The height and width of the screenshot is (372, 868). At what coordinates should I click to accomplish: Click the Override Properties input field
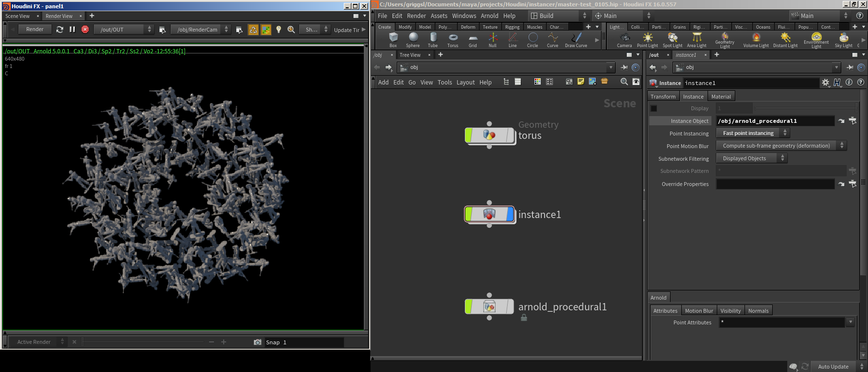[775, 184]
